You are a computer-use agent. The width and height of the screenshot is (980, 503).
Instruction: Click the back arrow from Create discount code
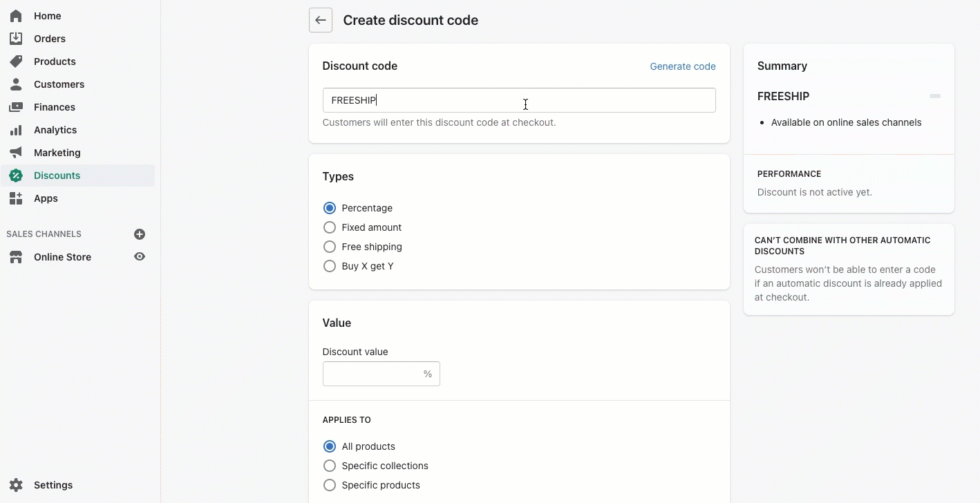click(320, 19)
